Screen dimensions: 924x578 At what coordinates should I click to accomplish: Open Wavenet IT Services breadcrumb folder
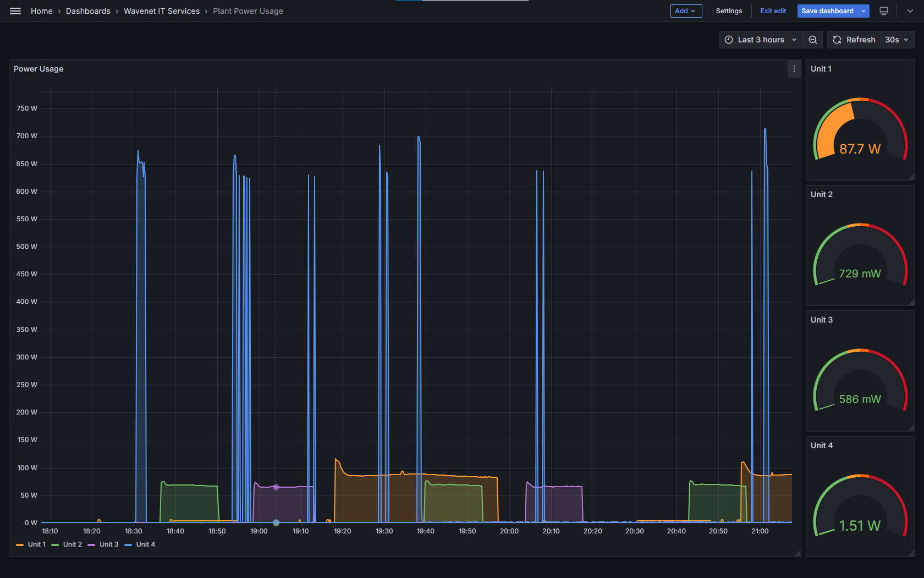coord(161,11)
